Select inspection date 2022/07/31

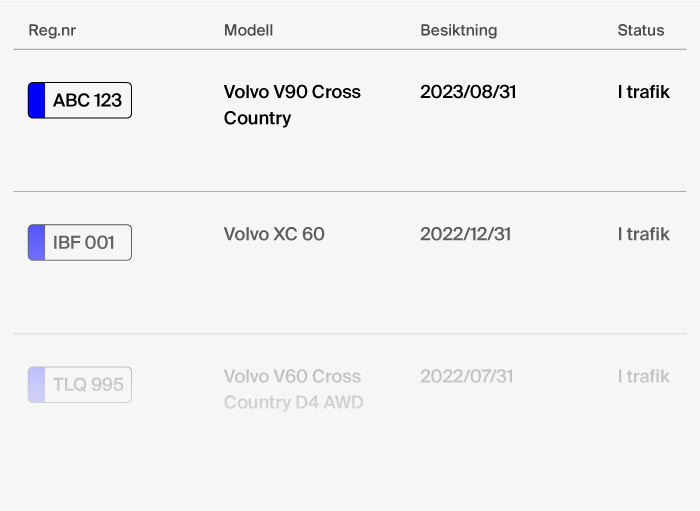coord(467,376)
